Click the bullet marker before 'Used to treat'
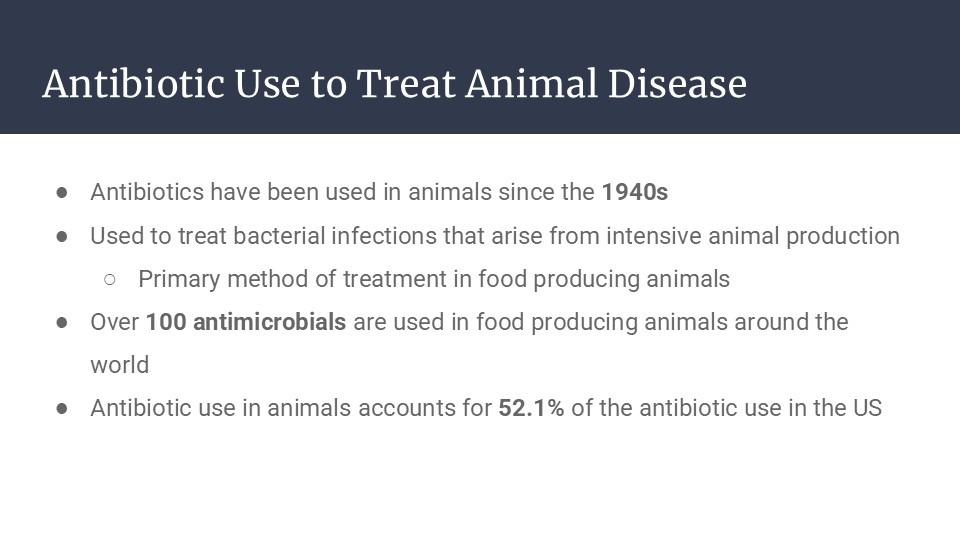Screen dimensions: 960x540 (x=62, y=236)
